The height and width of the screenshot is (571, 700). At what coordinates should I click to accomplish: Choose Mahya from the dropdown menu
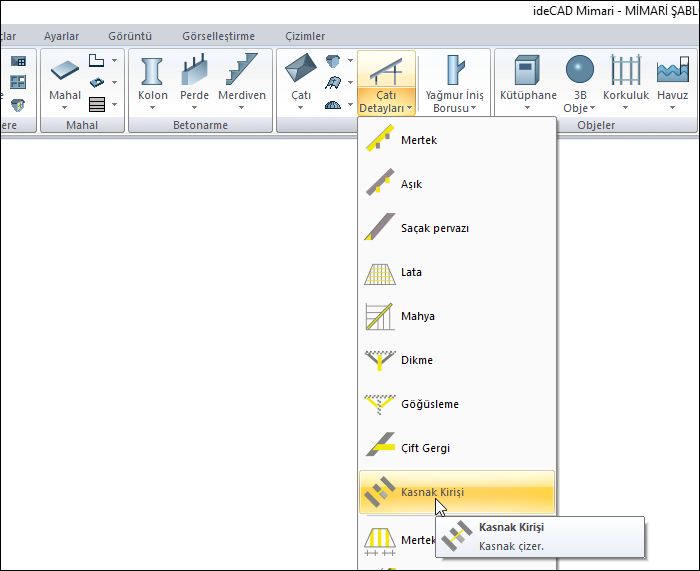[x=457, y=316]
